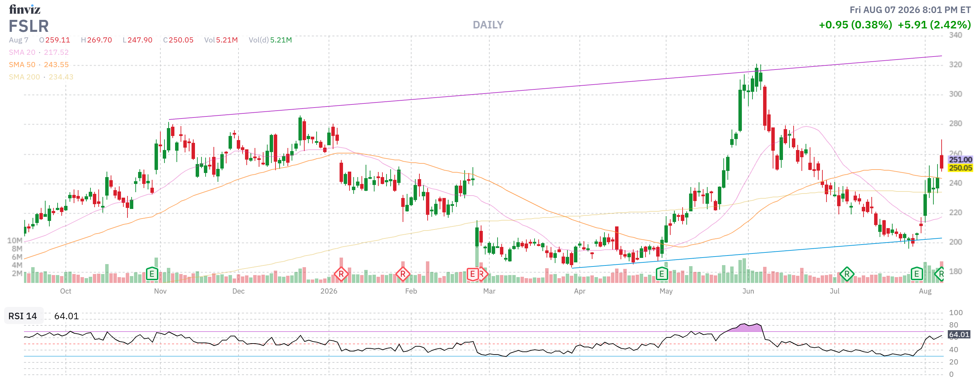Click the Apr label on time axis

(x=579, y=291)
